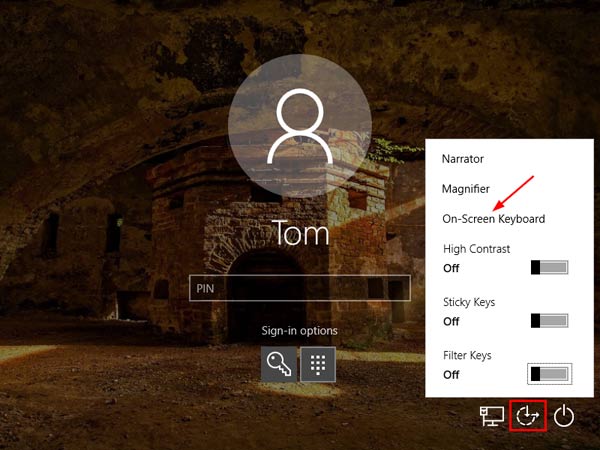This screenshot has width=600, height=450.
Task: Select the password key sign-in option
Action: click(x=278, y=365)
